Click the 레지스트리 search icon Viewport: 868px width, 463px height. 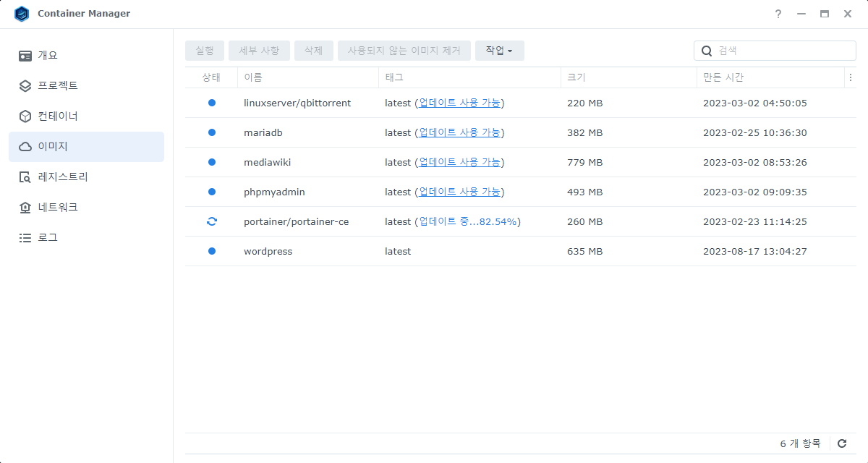25,177
